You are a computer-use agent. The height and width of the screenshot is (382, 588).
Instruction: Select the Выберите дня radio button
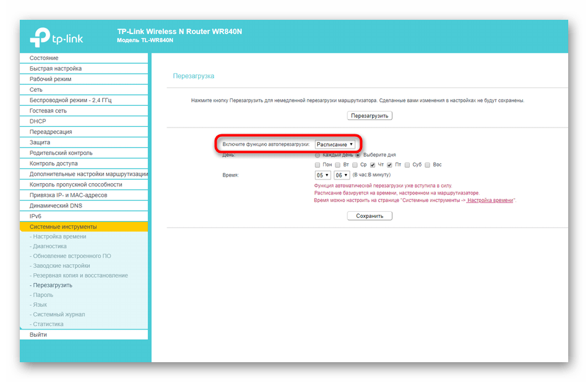coord(358,155)
